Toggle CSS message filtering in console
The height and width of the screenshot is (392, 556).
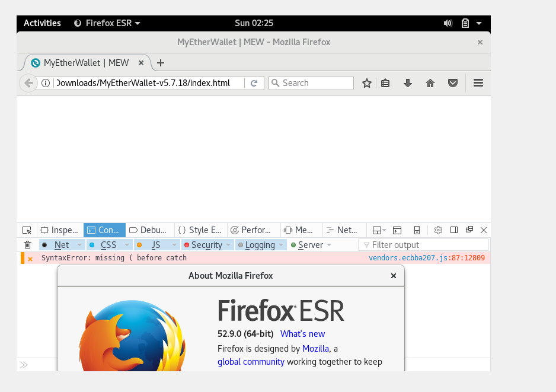coord(108,244)
